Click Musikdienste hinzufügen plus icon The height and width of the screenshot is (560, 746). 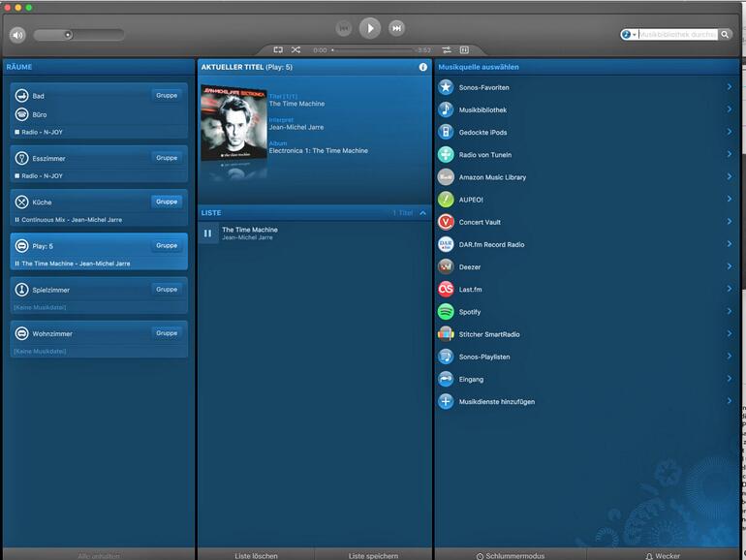tap(446, 401)
